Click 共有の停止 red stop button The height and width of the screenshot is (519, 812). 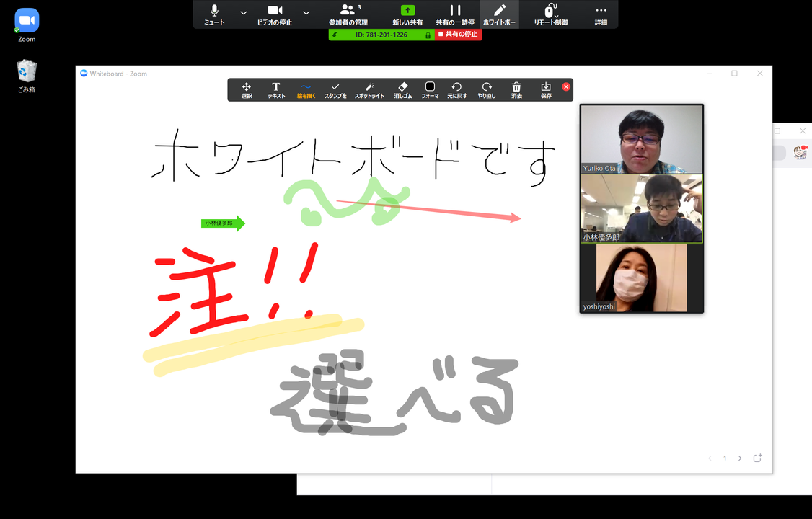click(459, 34)
